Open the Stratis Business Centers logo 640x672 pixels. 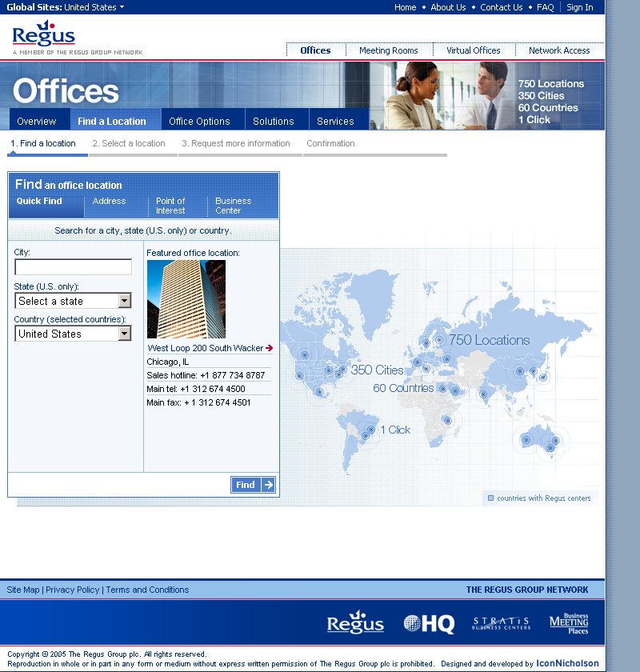501,623
